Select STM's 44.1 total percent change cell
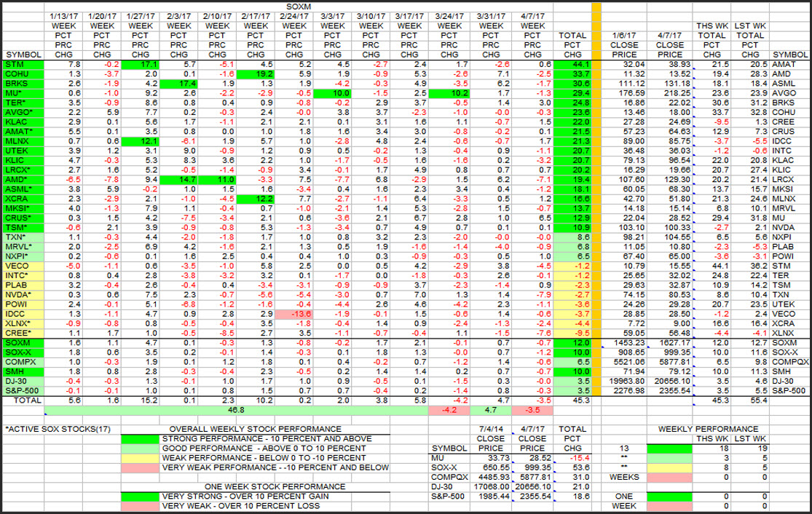This screenshot has height=514, width=812. pyautogui.click(x=572, y=64)
